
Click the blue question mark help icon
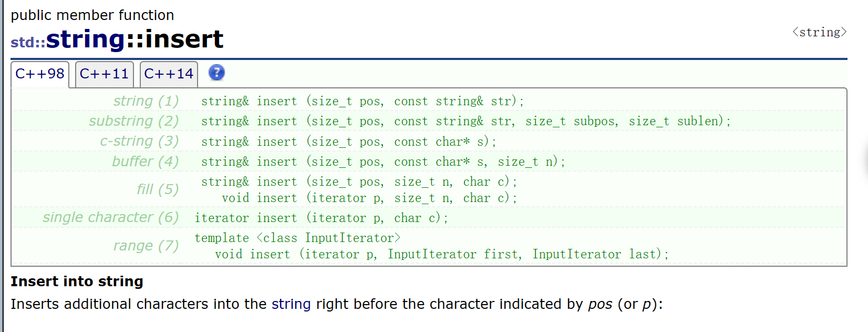[x=216, y=73]
